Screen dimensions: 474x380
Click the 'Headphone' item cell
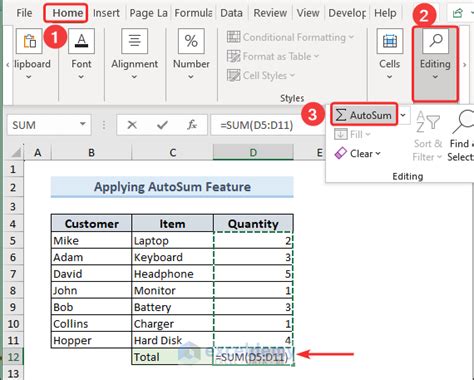[172, 274]
